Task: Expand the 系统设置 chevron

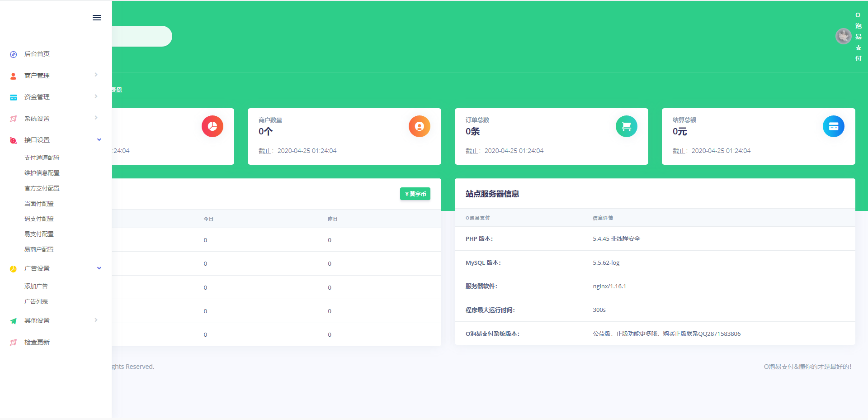Action: click(96, 118)
